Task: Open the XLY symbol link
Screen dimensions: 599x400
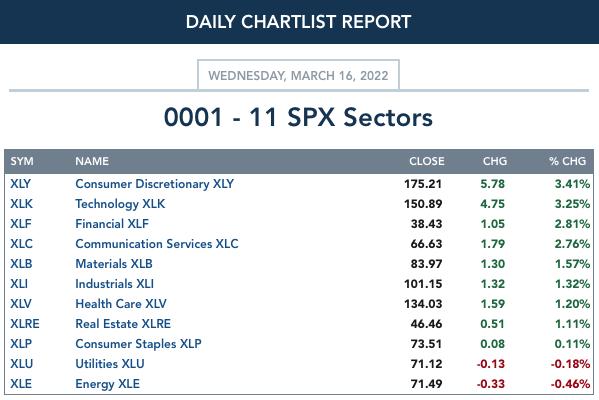Action: click(20, 184)
